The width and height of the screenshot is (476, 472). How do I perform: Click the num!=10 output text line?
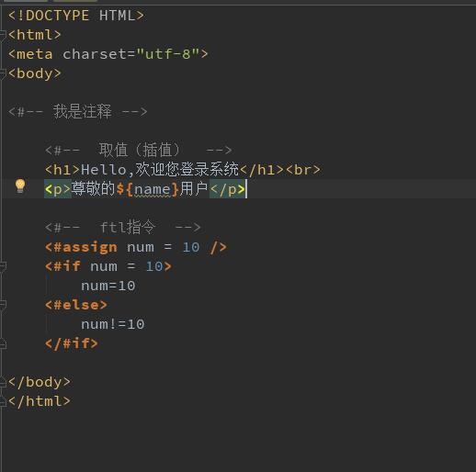[112, 324]
